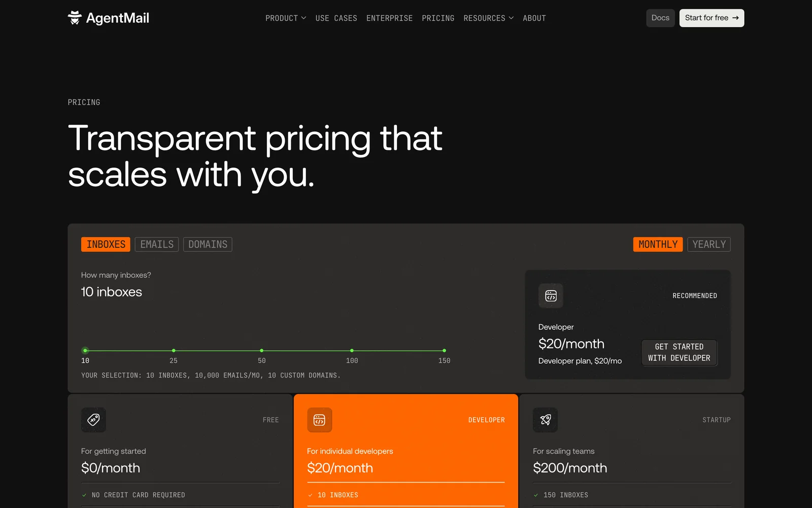Switch to Yearly billing
Viewport: 812px width, 508px height.
tap(709, 244)
